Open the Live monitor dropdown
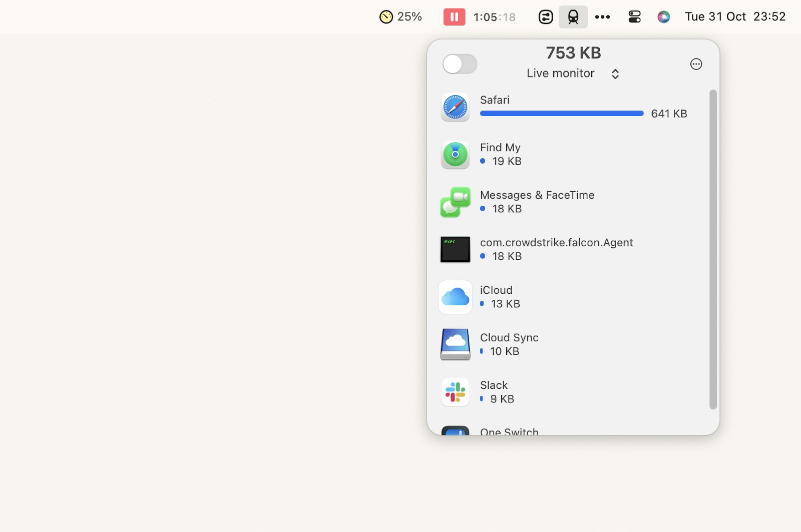 [x=573, y=74]
